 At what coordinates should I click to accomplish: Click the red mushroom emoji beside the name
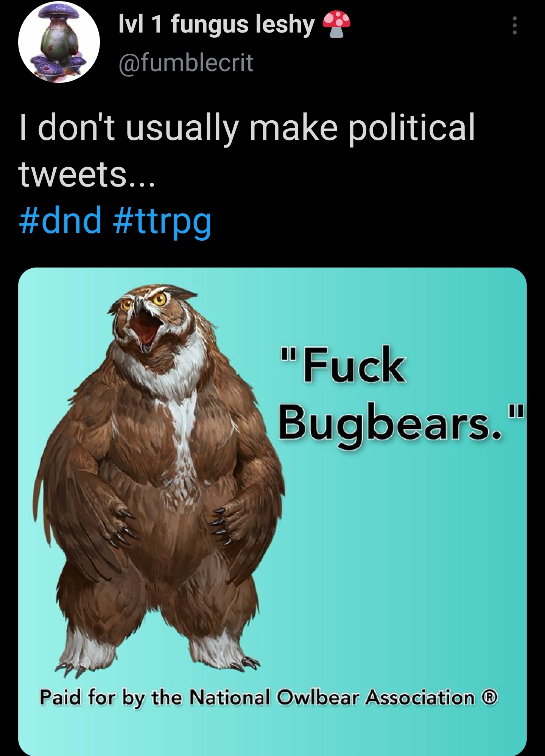pos(336,24)
